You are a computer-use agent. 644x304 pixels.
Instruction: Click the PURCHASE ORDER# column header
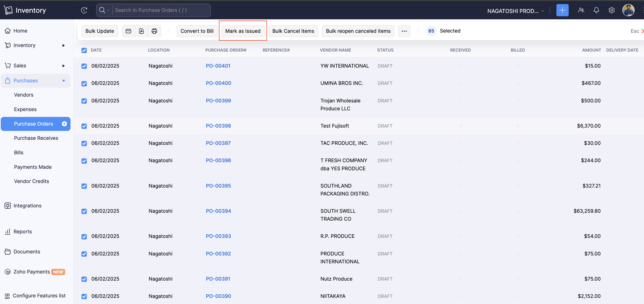pyautogui.click(x=226, y=50)
